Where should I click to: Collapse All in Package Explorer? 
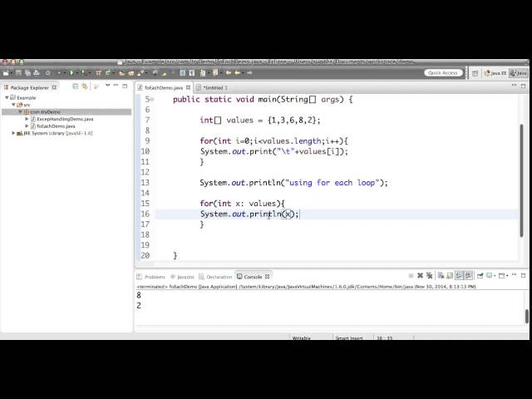(76, 86)
